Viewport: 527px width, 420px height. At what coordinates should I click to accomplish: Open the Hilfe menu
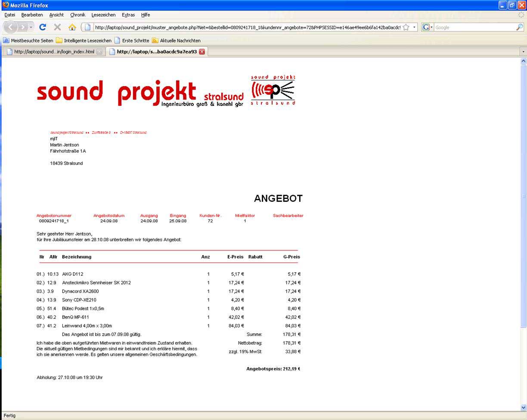tap(146, 15)
